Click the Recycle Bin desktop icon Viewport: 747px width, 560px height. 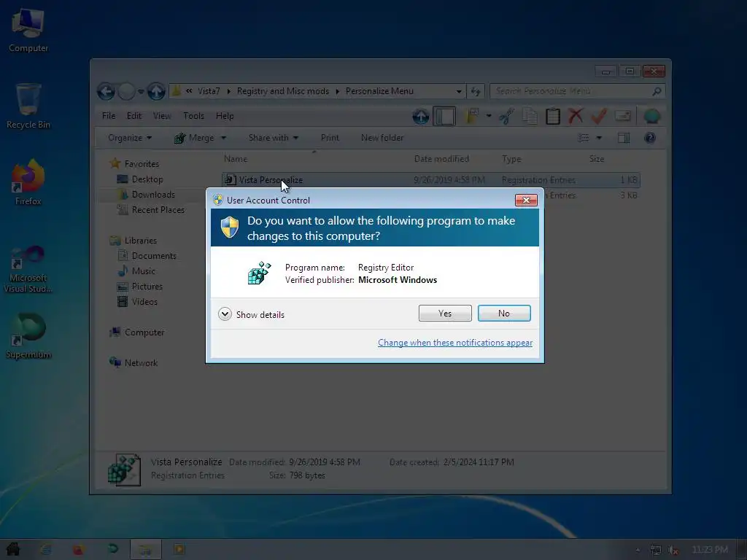tap(28, 106)
